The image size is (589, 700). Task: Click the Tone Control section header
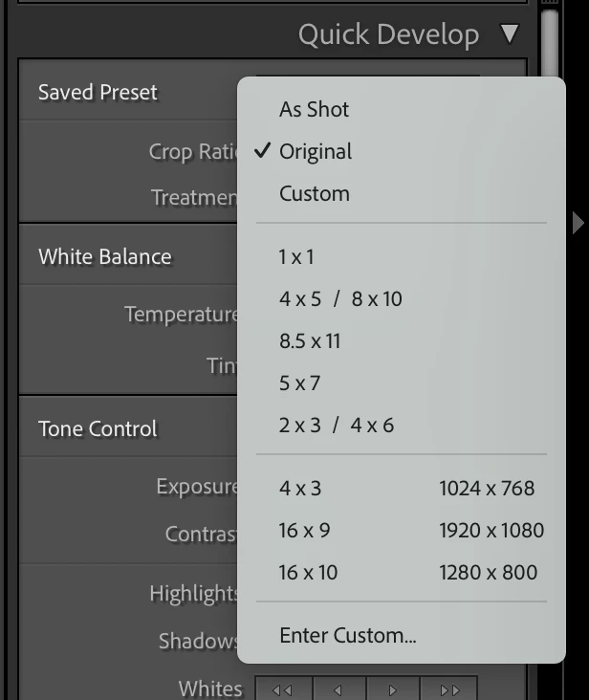click(x=98, y=428)
